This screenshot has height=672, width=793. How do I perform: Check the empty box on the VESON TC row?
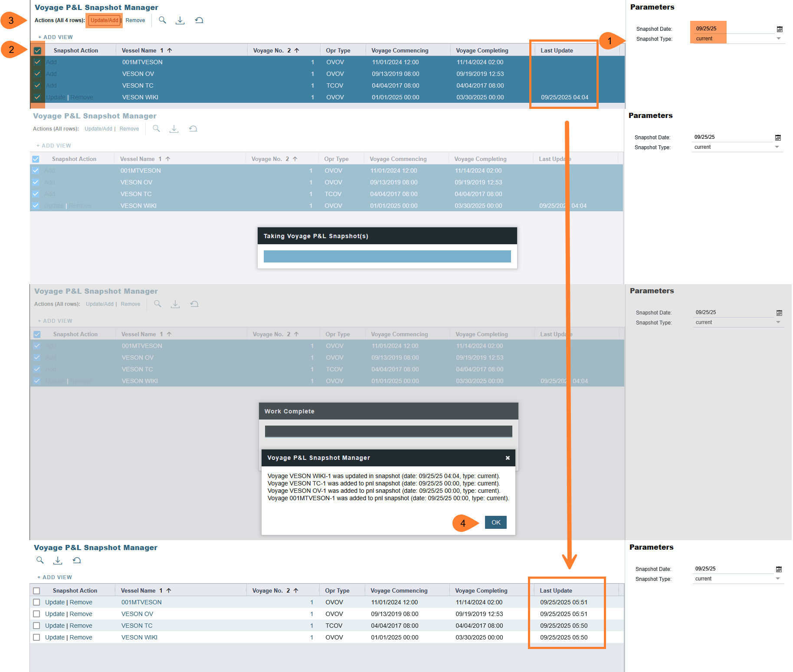36,626
